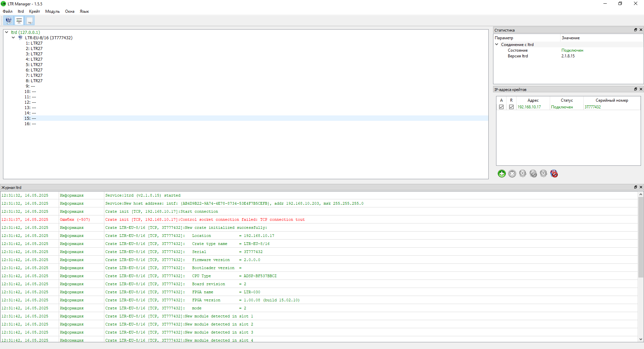Toggle the statistics panel presentation-board toolbar icon
Image resolution: width=644 pixels, height=349 pixels.
pos(19,20)
